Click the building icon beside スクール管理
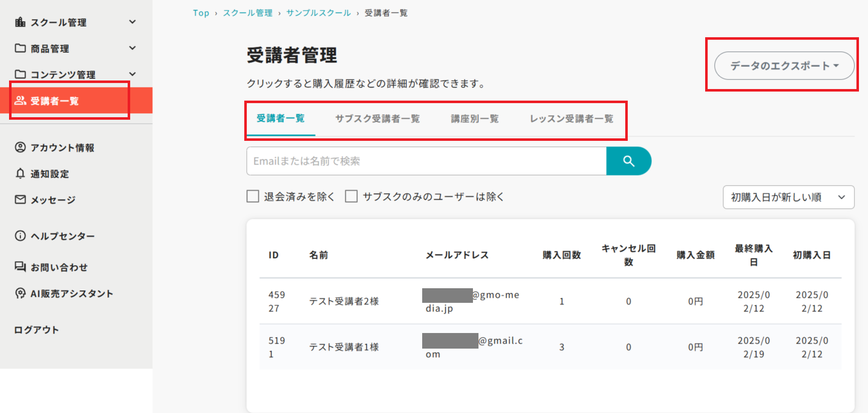This screenshot has height=413, width=868. [x=20, y=22]
